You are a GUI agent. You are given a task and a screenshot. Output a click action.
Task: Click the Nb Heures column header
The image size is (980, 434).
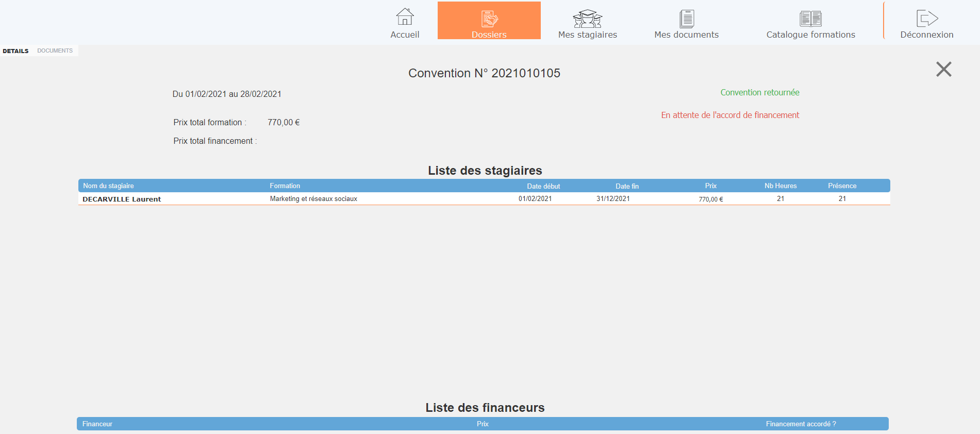(x=780, y=186)
